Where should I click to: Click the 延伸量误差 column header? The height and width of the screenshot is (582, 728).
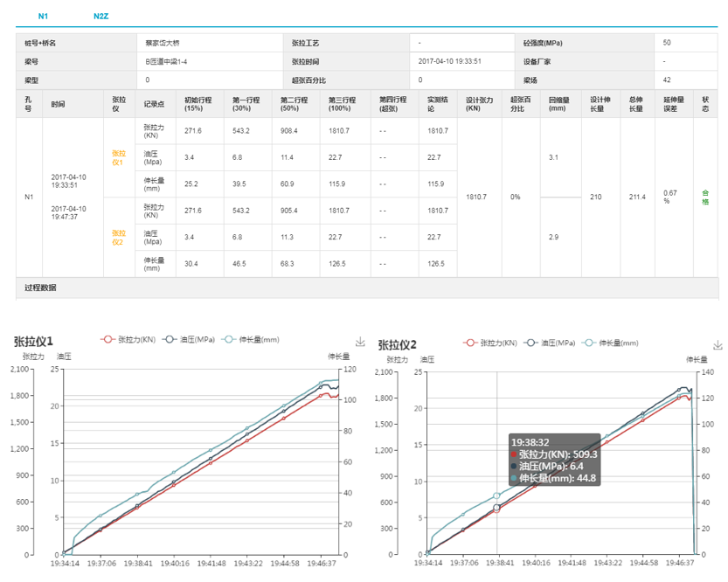pos(670,103)
